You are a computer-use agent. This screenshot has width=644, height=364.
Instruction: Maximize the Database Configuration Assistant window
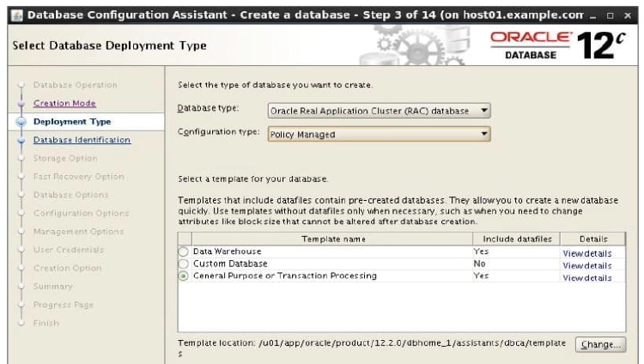pyautogui.click(x=611, y=15)
